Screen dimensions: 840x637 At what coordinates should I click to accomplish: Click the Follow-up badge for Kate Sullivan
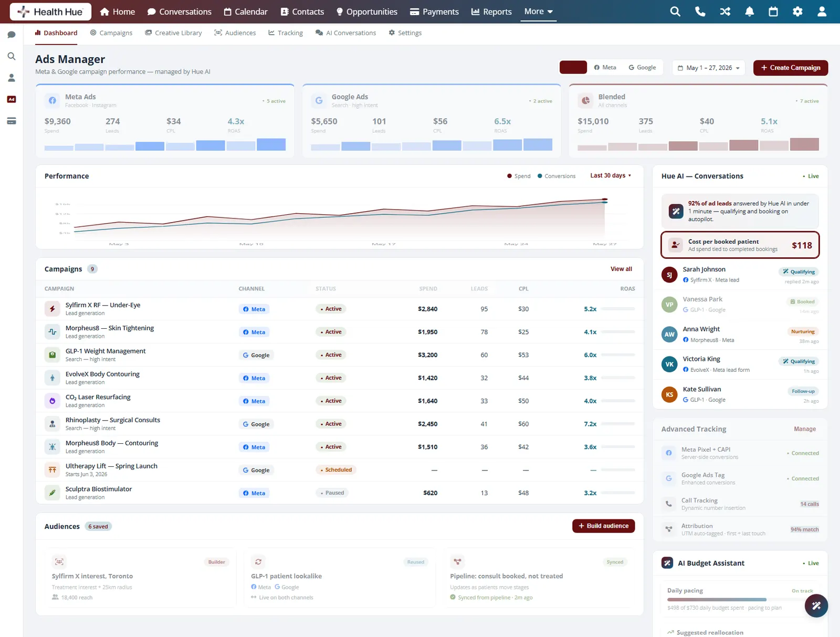pyautogui.click(x=803, y=391)
